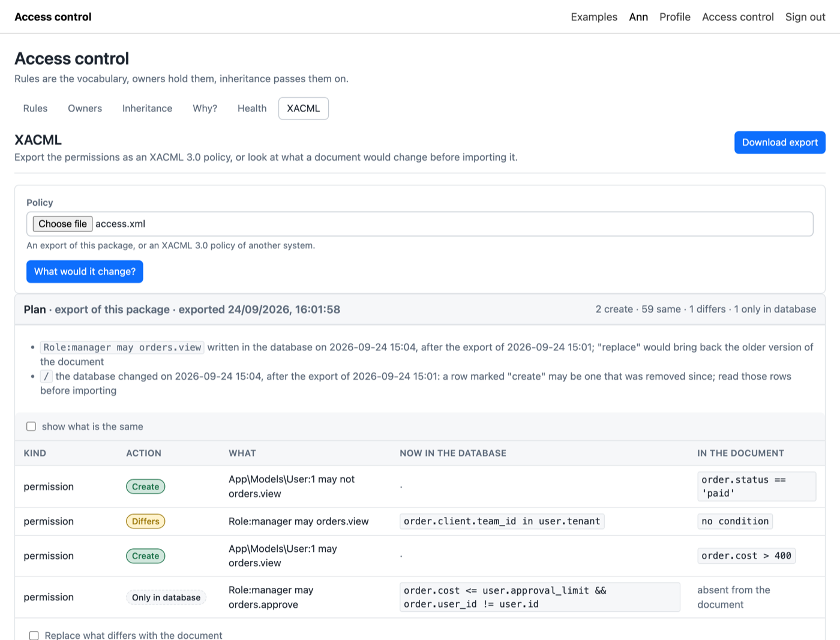Click the "order.cost > 400" document condition

[x=746, y=556]
